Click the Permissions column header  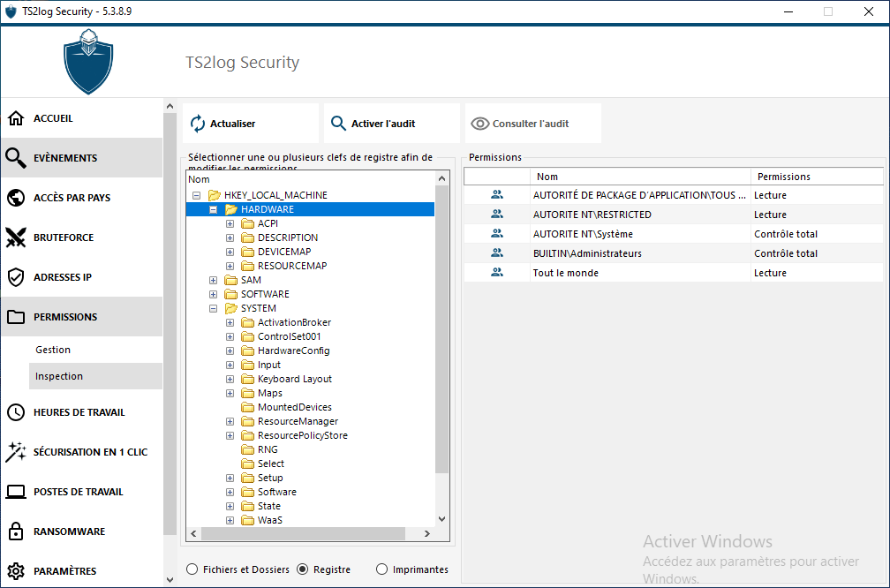pyautogui.click(x=817, y=177)
